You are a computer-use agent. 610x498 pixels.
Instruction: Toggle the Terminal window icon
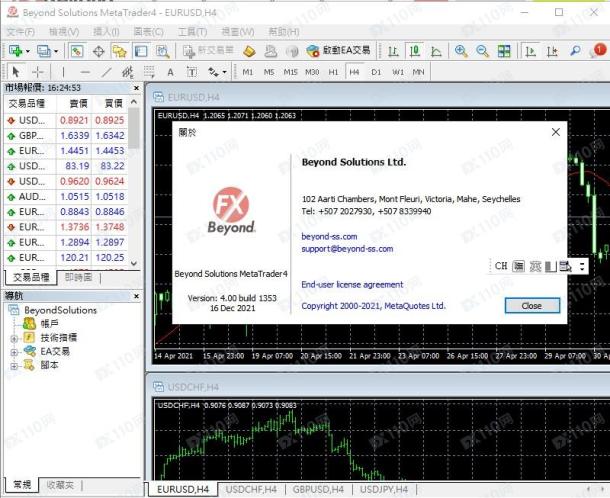click(x=140, y=51)
